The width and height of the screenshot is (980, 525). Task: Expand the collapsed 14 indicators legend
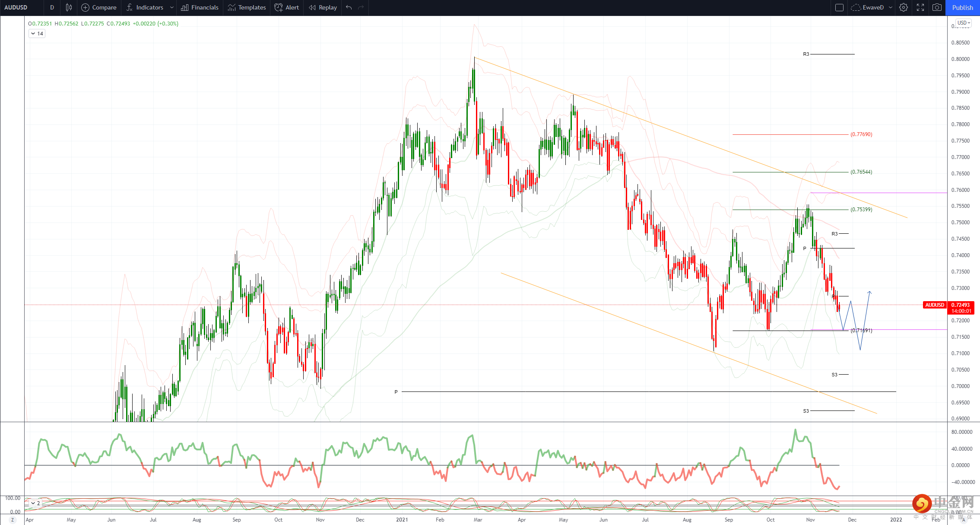tap(37, 34)
